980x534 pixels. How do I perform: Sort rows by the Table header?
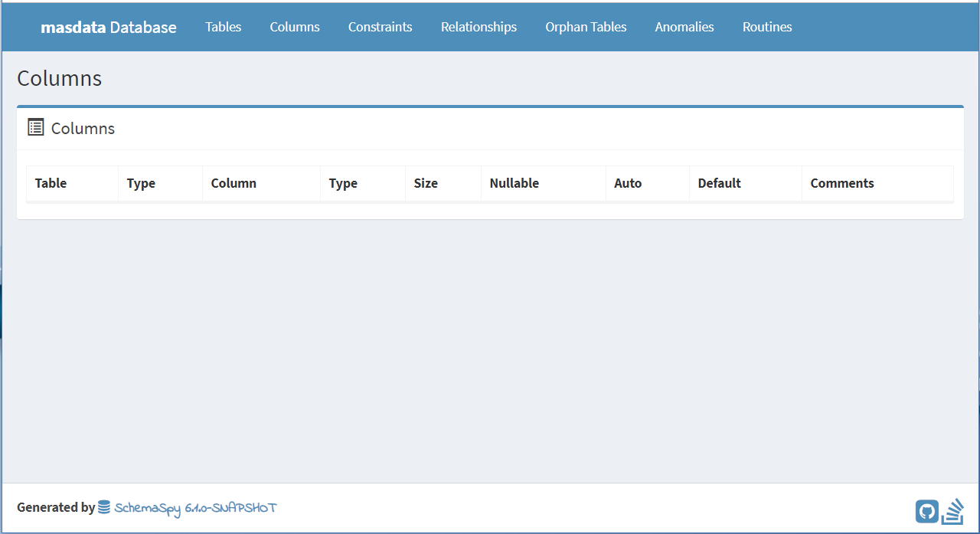[x=51, y=183]
